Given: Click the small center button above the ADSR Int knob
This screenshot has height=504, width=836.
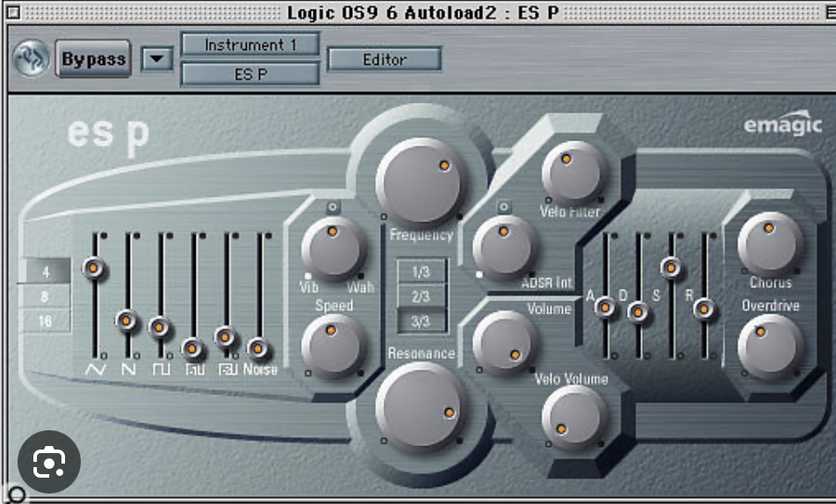Looking at the screenshot, I should (x=504, y=206).
